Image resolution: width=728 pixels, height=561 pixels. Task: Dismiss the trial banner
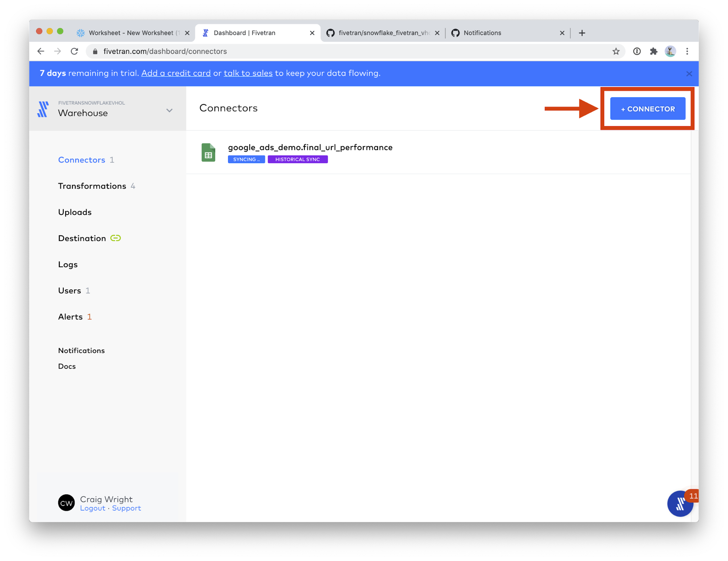coord(689,74)
